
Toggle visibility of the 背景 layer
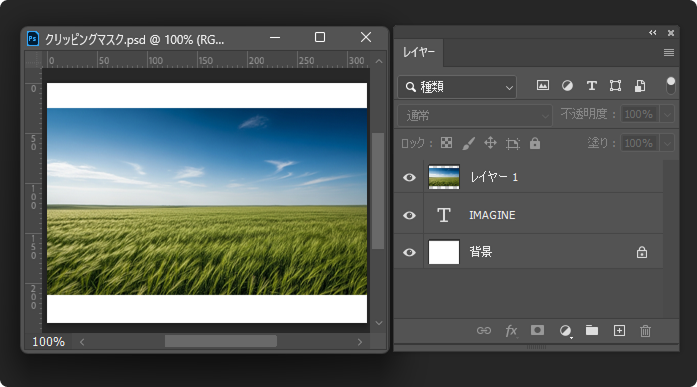pyautogui.click(x=409, y=252)
